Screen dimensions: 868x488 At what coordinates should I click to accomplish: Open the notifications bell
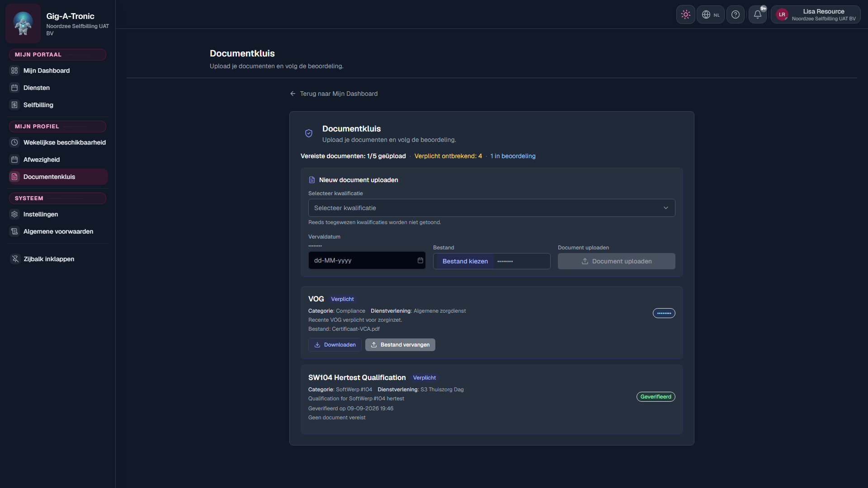pyautogui.click(x=758, y=14)
